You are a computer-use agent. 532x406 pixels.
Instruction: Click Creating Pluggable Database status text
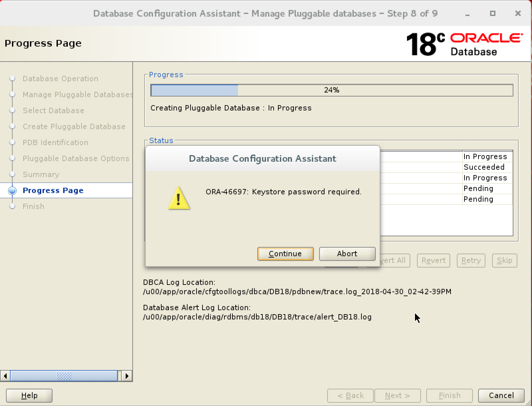point(231,108)
